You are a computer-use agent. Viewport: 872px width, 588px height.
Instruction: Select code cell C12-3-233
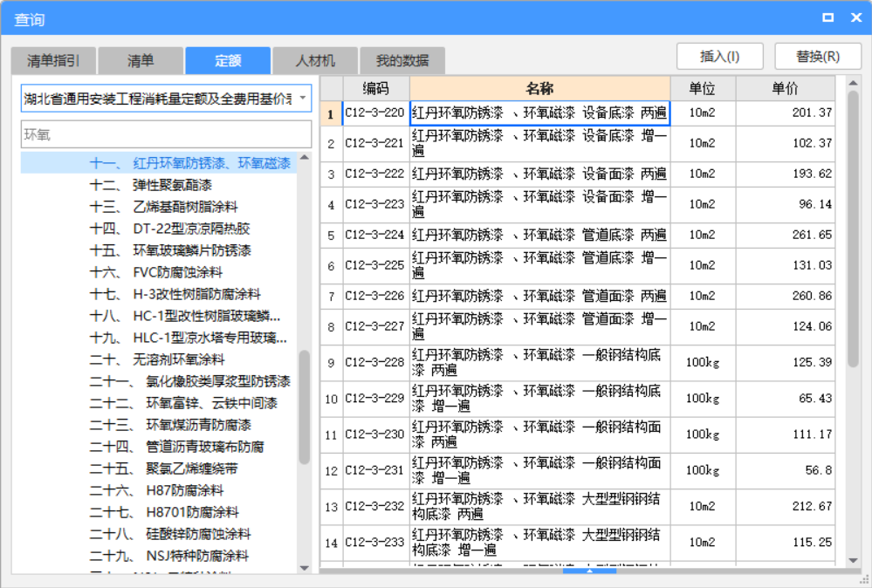coord(376,543)
